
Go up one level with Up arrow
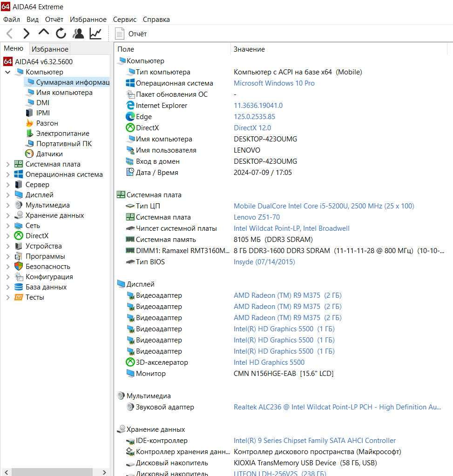click(44, 32)
